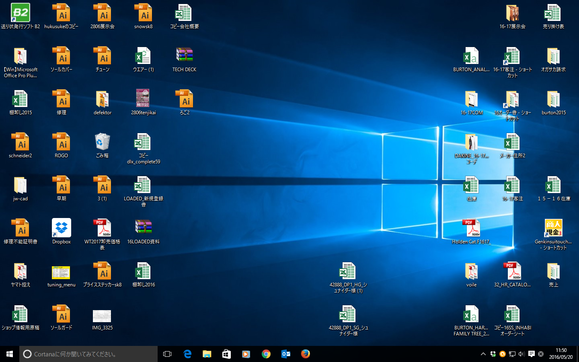Viewport: 579px width, 362px height.
Task: Open the hukusuke copy Illustrator file
Action: 61,13
